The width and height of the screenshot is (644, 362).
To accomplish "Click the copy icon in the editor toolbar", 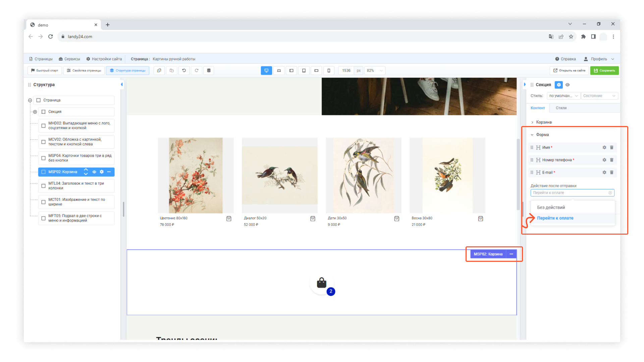I will 159,70.
